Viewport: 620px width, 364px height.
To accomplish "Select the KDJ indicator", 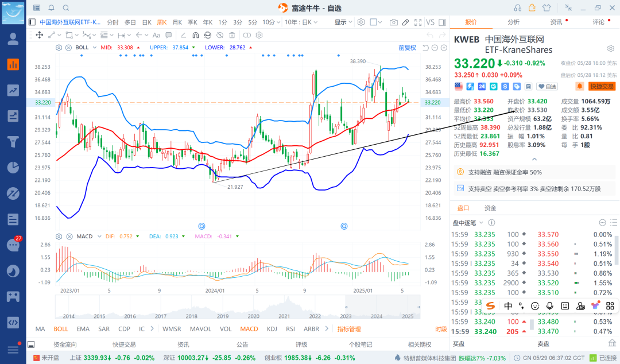I will pyautogui.click(x=272, y=329).
